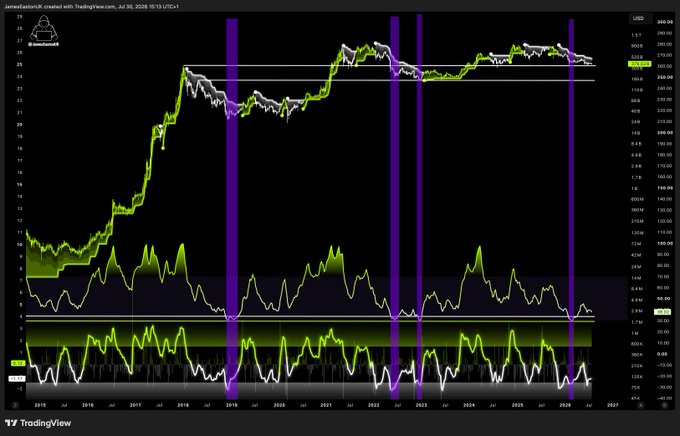Click the '2020' label on the time axis
The height and width of the screenshot is (436, 680).
click(279, 405)
